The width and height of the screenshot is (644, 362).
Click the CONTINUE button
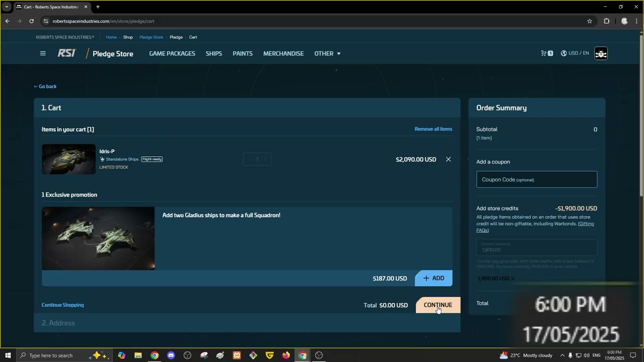[x=438, y=305]
